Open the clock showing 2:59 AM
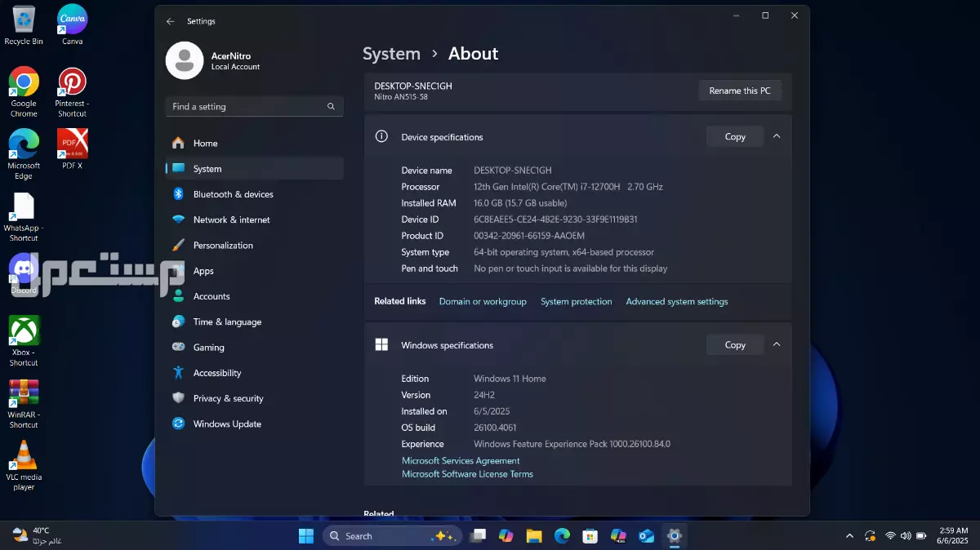The image size is (980, 550). 951,535
